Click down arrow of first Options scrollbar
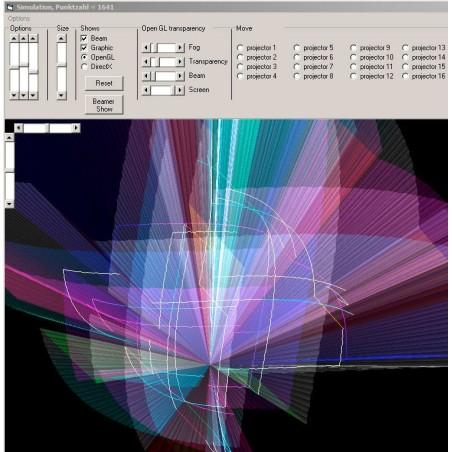The image size is (452, 452). tap(14, 95)
